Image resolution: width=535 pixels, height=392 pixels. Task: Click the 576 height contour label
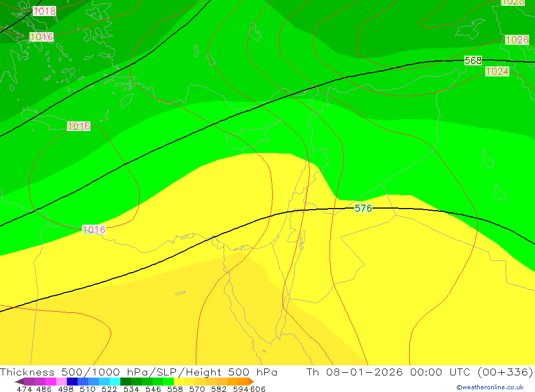pos(363,208)
